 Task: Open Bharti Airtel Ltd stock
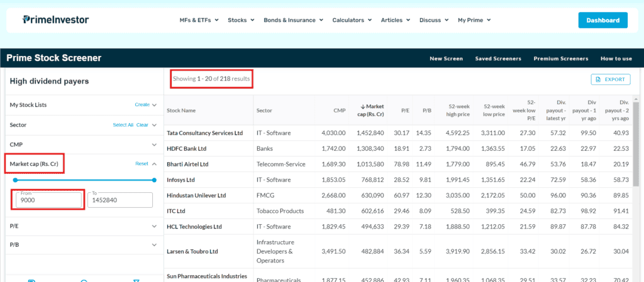187,165
